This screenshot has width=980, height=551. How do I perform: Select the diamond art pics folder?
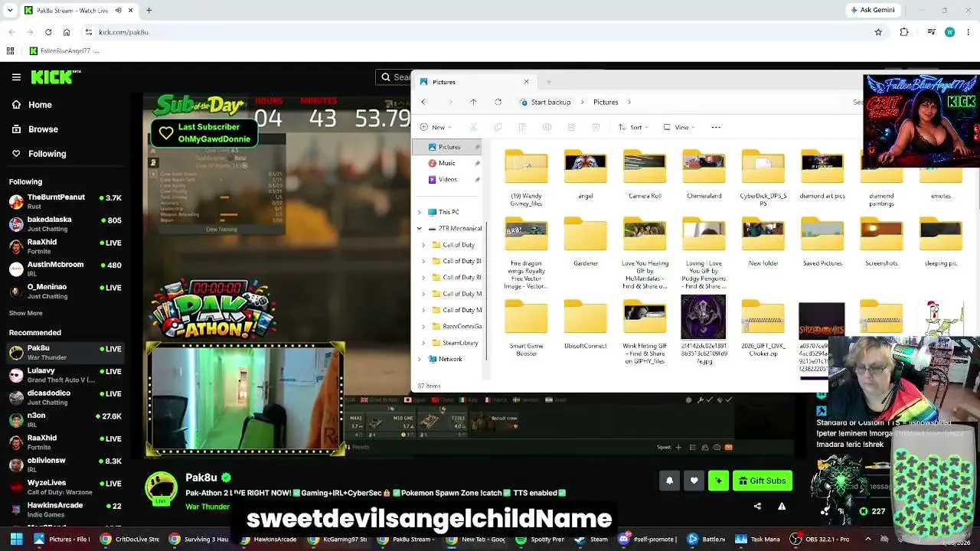tap(822, 175)
